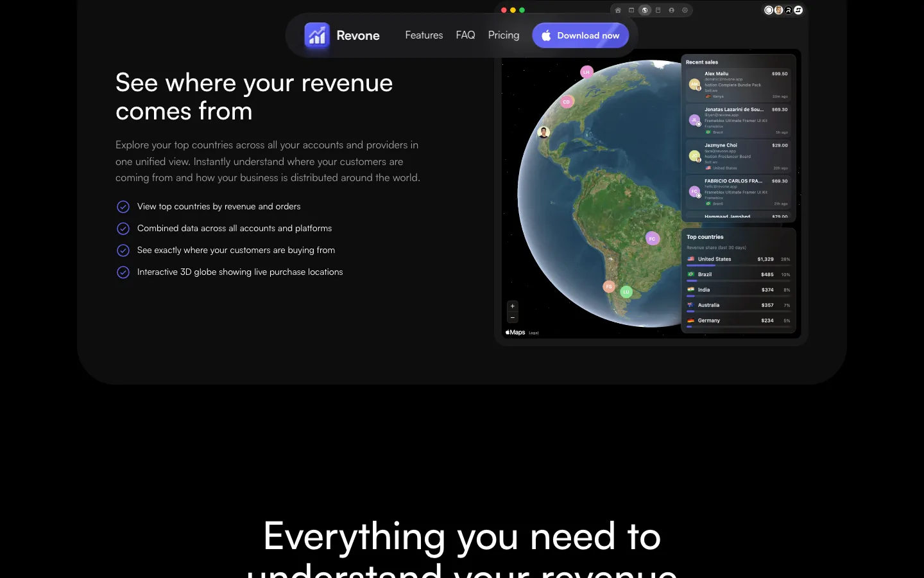The height and width of the screenshot is (578, 924).
Task: Select Brazil in top countries
Action: pyautogui.click(x=739, y=276)
